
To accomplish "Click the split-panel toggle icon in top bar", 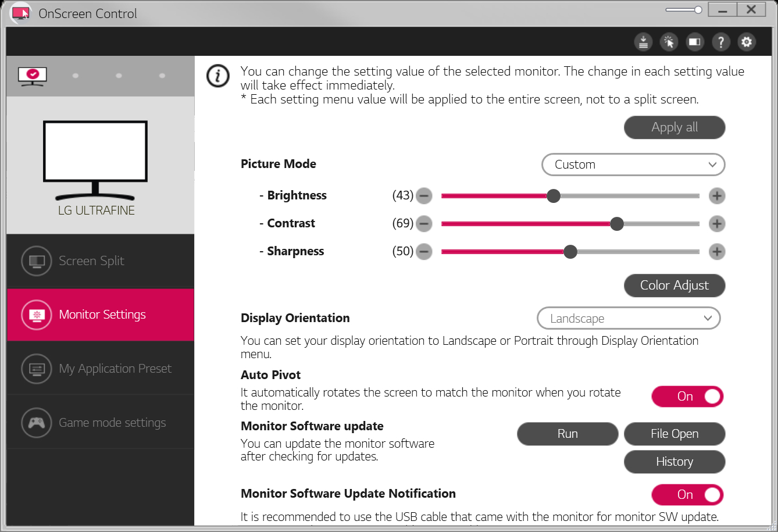I will pyautogui.click(x=695, y=42).
